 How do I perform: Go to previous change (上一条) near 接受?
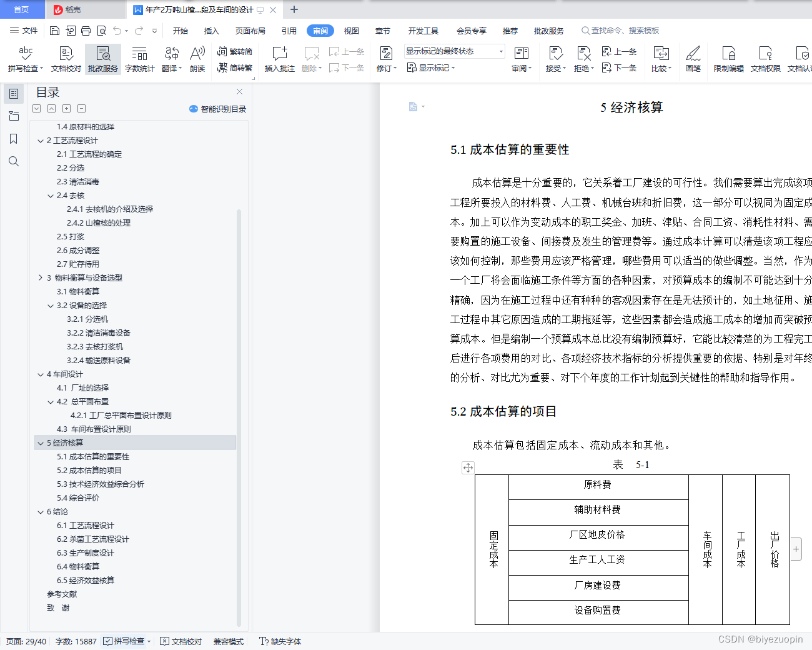619,52
